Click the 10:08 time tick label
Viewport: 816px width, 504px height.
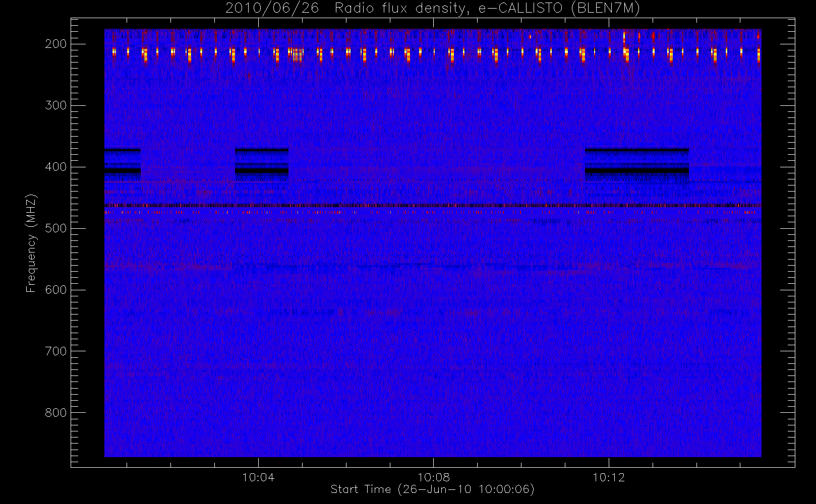434,477
